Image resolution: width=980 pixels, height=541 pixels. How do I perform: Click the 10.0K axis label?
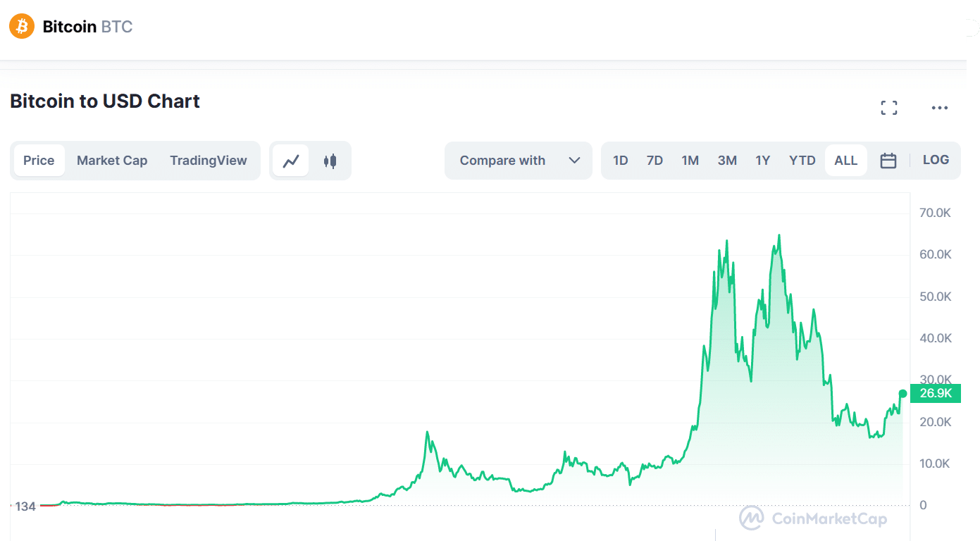936,464
